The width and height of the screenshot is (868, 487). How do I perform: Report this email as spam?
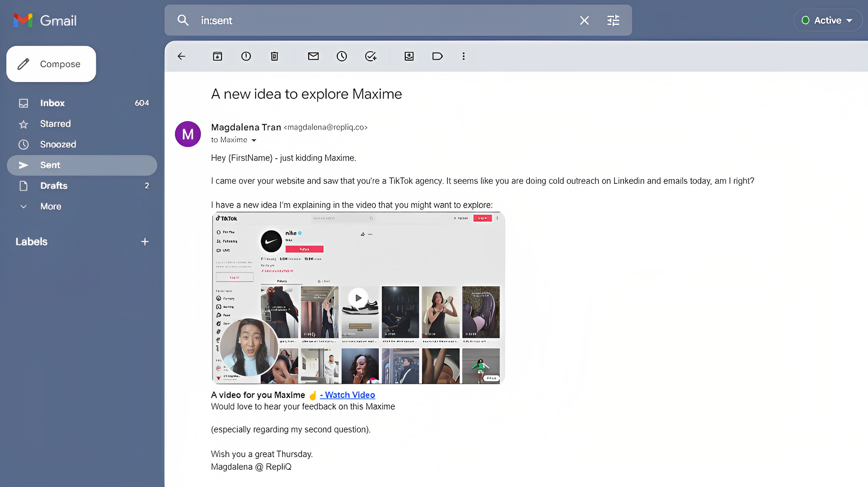pyautogui.click(x=246, y=56)
